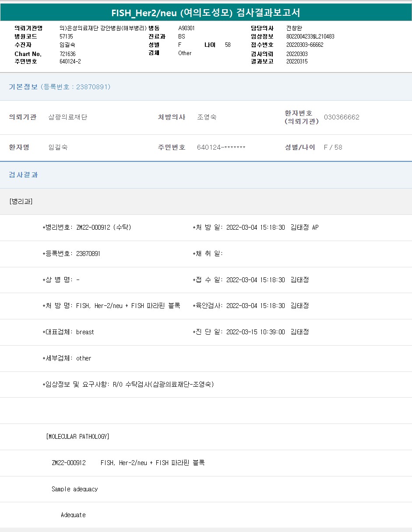
Task: Click the 처방의사 name 조영숙
Action: tap(207, 117)
